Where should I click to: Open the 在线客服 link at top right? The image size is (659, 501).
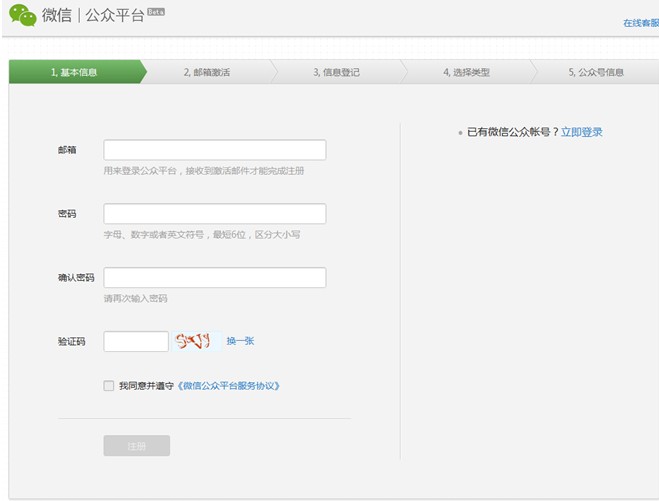point(640,22)
